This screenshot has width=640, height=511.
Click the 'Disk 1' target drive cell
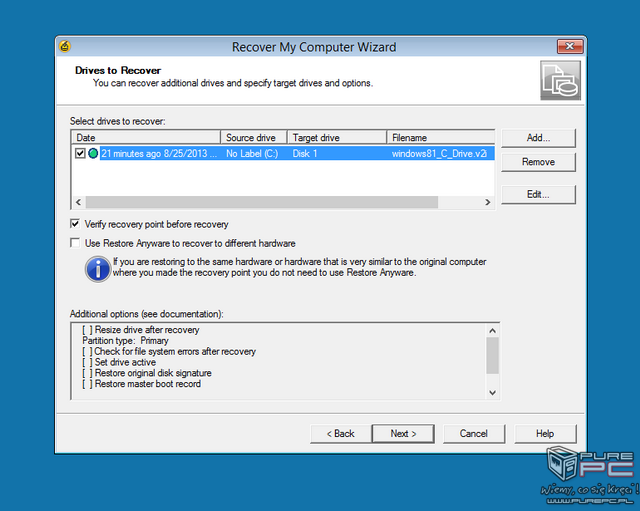click(305, 153)
